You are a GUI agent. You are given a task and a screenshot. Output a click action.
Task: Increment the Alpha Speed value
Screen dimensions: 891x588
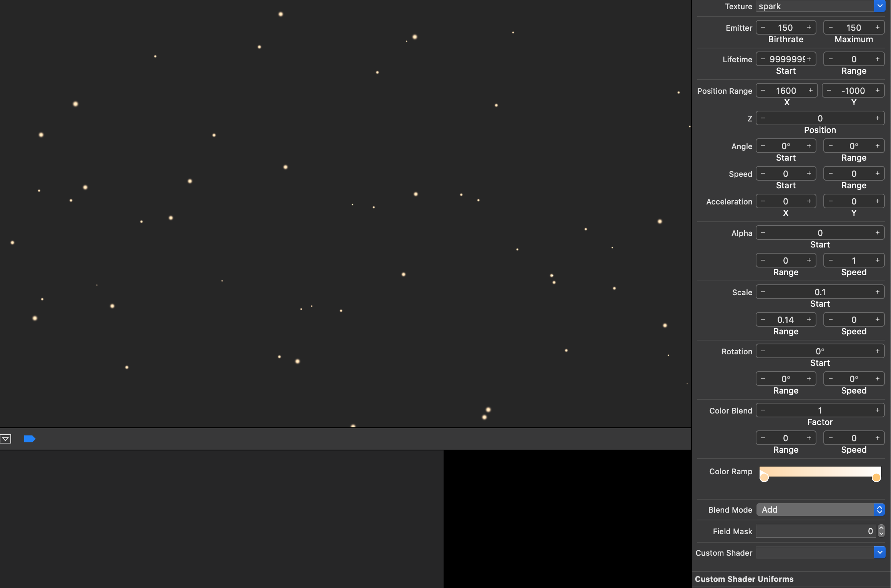(878, 260)
